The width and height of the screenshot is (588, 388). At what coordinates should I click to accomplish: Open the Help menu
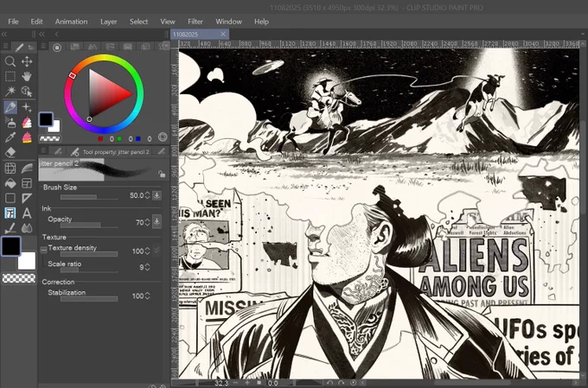[x=261, y=22]
